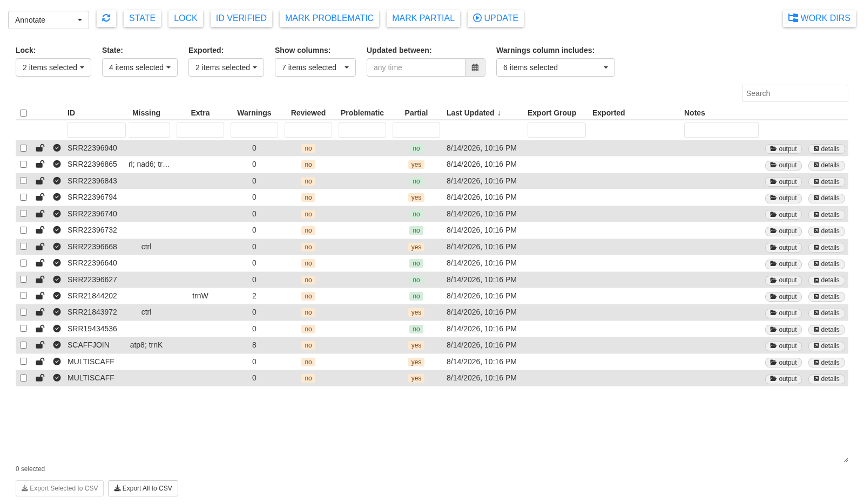Viewport: 864px width, 504px height.
Task: Sort by the ID column header
Action: coord(71,113)
